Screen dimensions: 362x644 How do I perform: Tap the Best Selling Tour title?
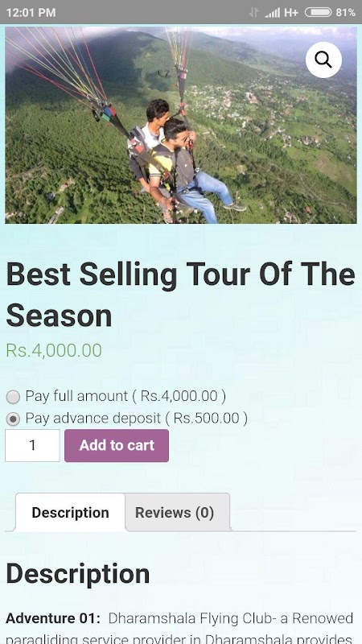[x=180, y=295]
